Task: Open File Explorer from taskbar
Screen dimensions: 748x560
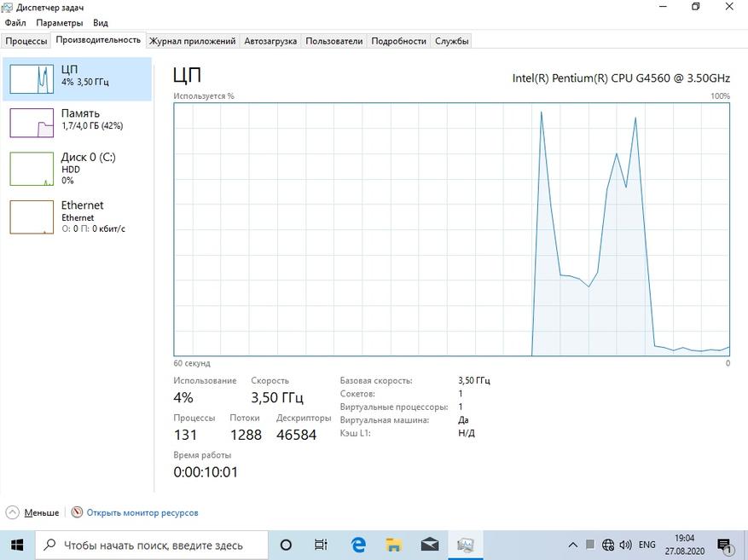Action: (394, 545)
